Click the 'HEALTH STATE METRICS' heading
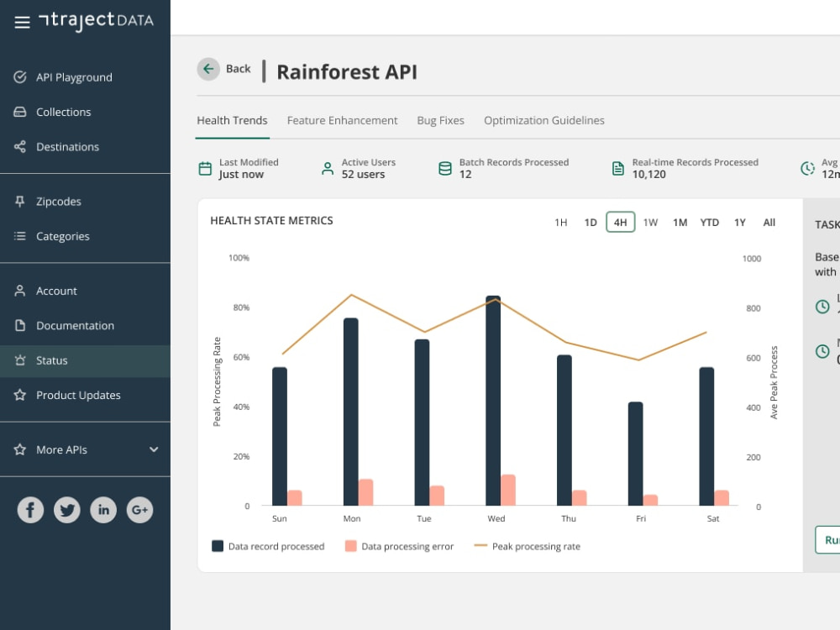 (x=271, y=221)
